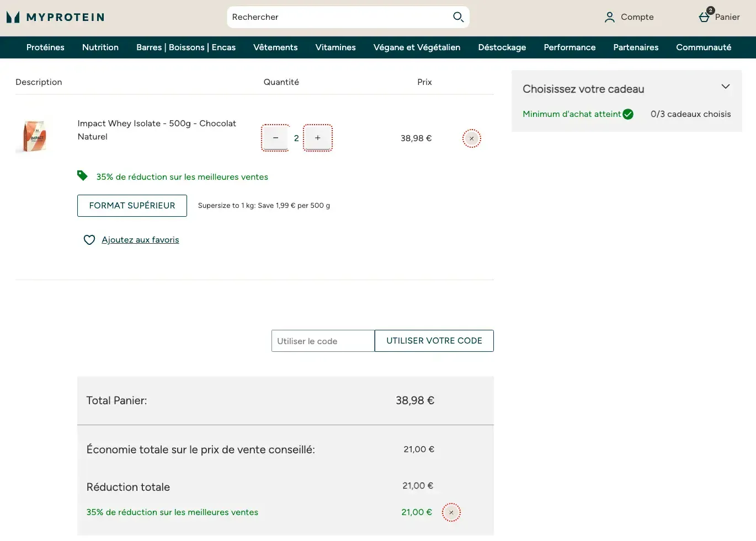Open Barres | Boissons | Encas menu
Viewport: 756px width, 541px height.
[186, 47]
